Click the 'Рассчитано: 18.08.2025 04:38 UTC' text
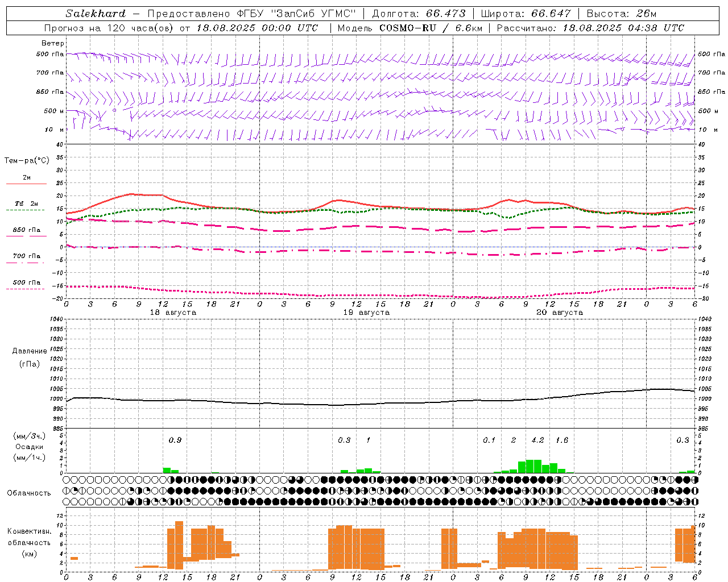The image size is (728, 582). click(x=590, y=28)
